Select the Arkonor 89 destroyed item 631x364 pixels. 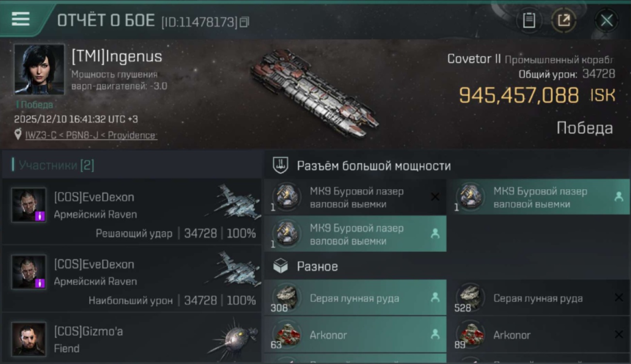[x=538, y=335]
